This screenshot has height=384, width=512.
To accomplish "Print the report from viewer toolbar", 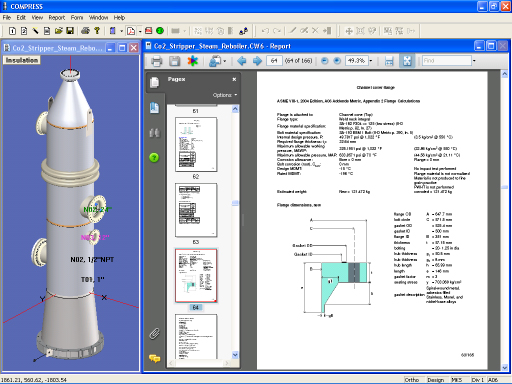I will (157, 61).
